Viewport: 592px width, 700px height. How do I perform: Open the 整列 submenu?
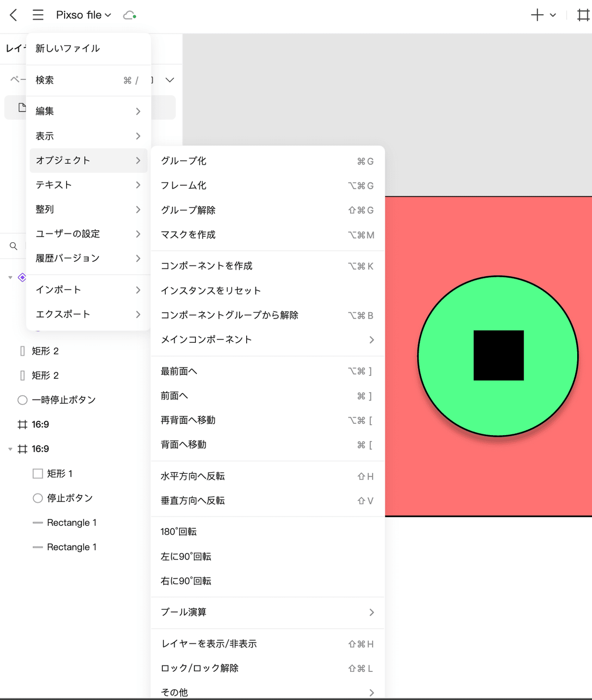(88, 209)
